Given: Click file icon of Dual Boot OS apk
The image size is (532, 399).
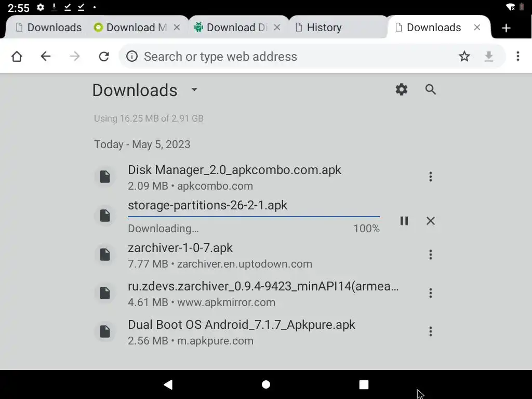Looking at the screenshot, I should click(x=105, y=331).
